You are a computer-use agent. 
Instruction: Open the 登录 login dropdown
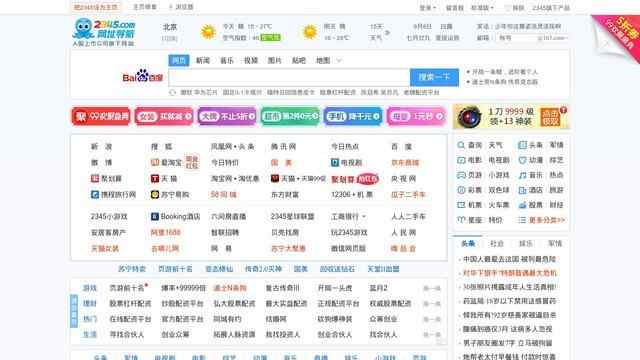(x=428, y=8)
